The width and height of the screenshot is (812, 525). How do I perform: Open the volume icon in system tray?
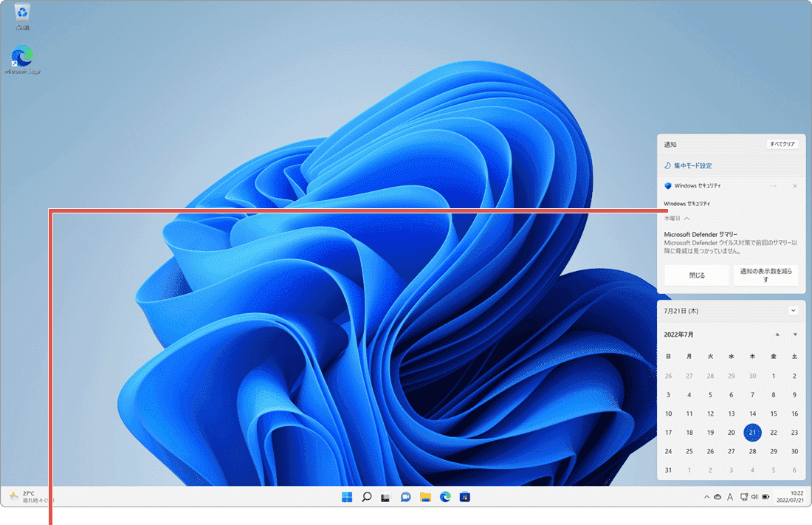pyautogui.click(x=754, y=498)
